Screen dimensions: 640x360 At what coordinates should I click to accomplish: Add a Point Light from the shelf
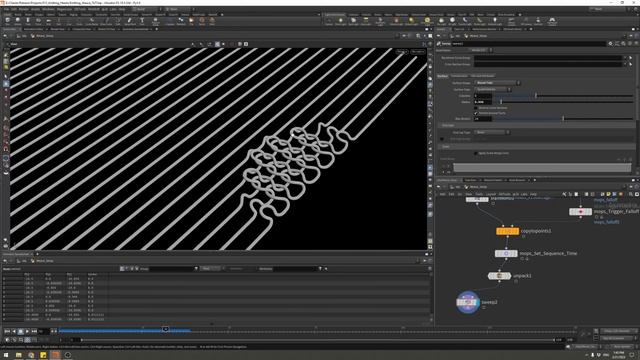[x=340, y=21]
